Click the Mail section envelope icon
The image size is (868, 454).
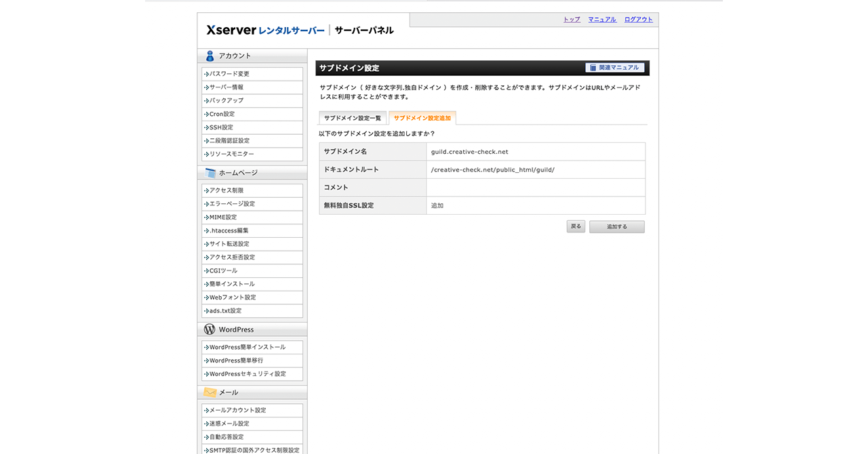210,392
